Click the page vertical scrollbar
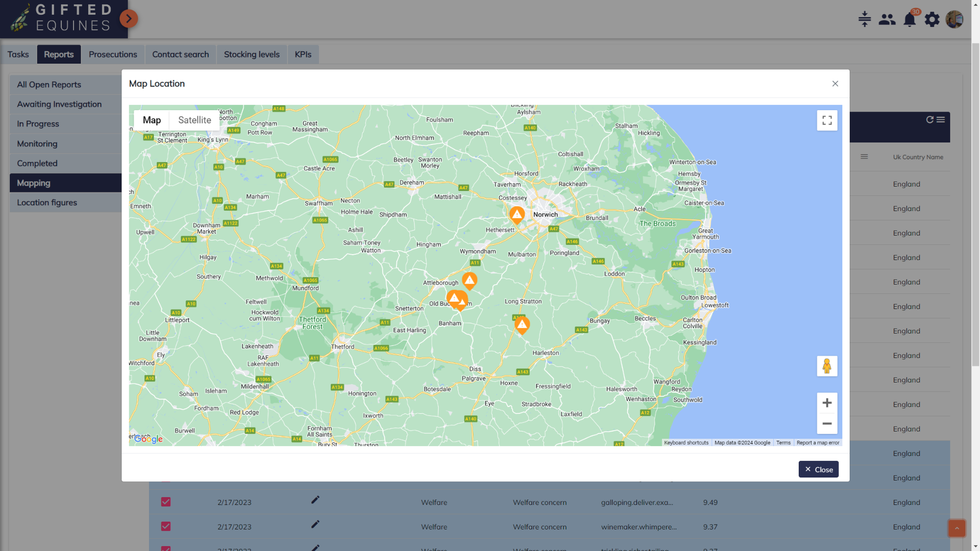The height and width of the screenshot is (551, 980). pyautogui.click(x=976, y=205)
